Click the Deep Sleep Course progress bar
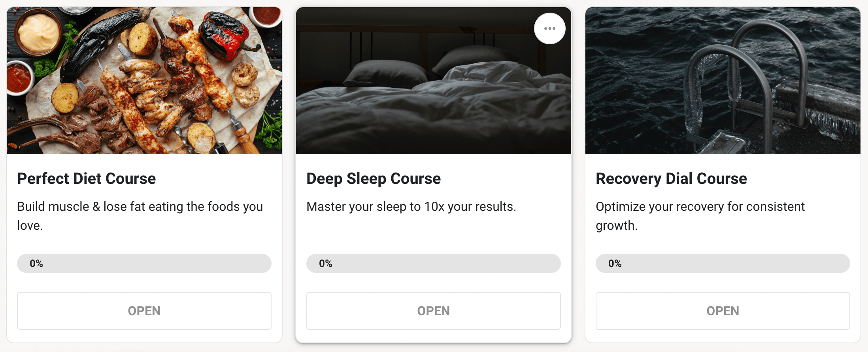This screenshot has height=352, width=868. (x=434, y=263)
